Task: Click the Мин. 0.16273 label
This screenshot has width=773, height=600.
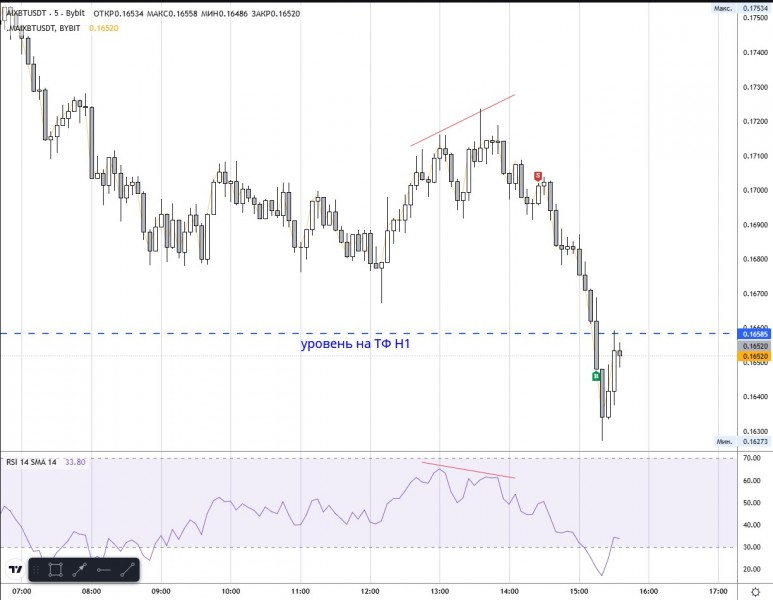Action: [x=742, y=441]
